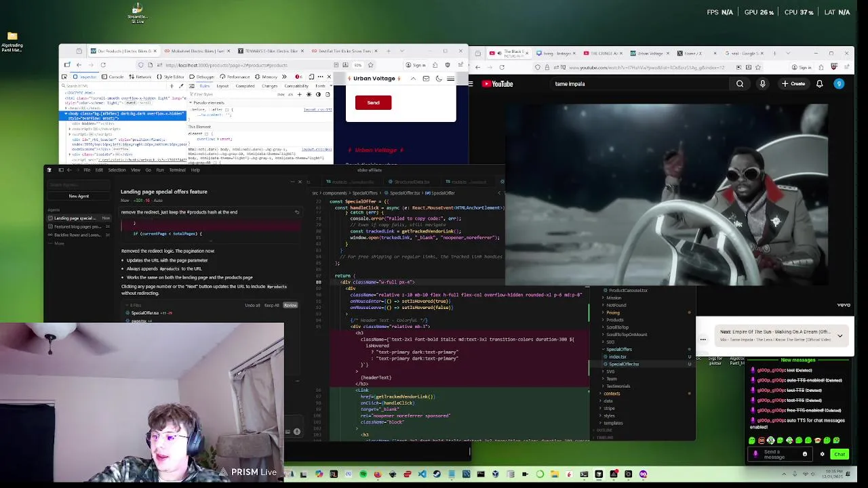
Task: Click the YouTube search box with tame impala
Action: pyautogui.click(x=639, y=84)
